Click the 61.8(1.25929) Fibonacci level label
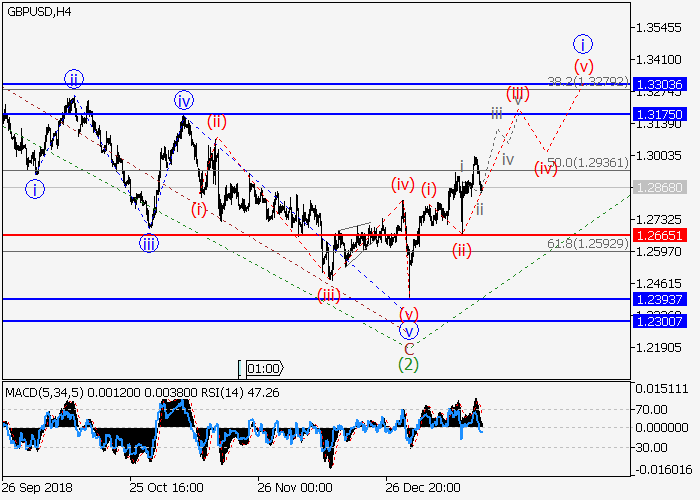 coord(588,243)
